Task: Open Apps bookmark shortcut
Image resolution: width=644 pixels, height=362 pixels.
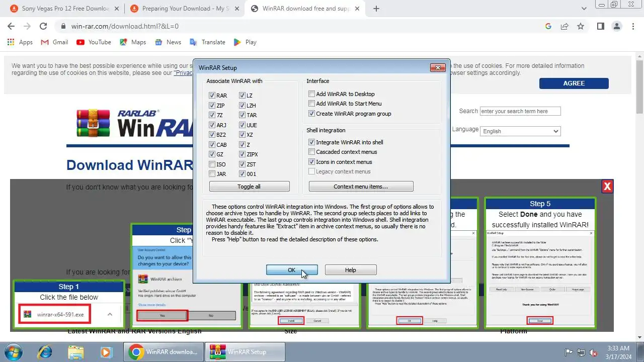Action: tap(20, 42)
